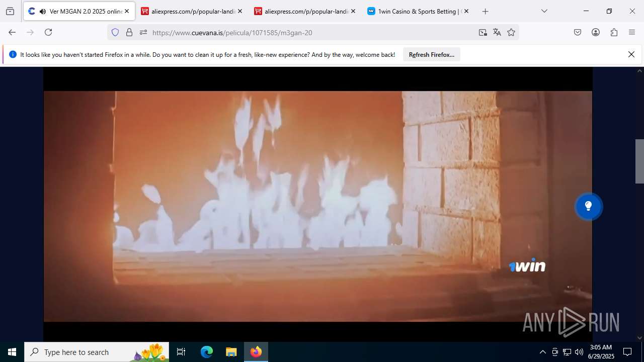Click the taskbar search box
644x362 pixels.
point(97,352)
